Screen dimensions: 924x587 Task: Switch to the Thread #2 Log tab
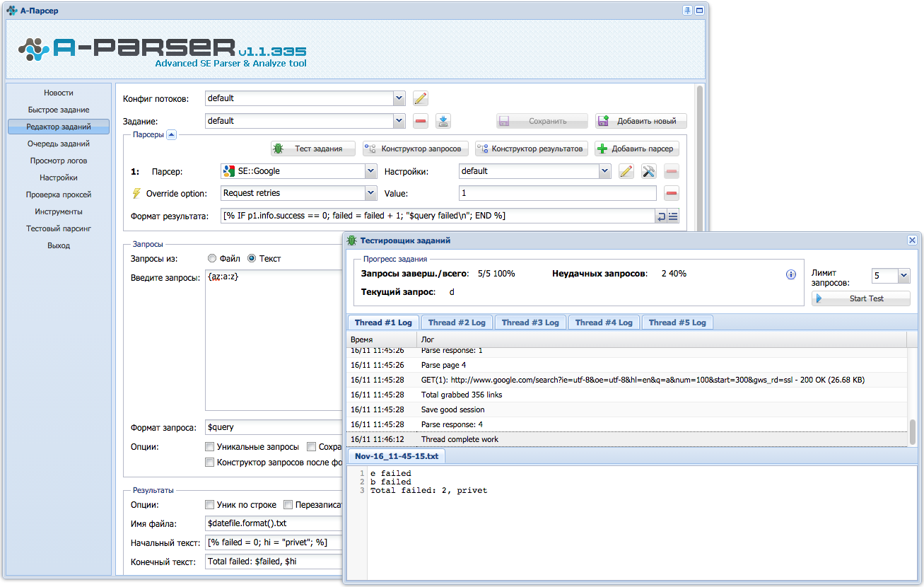[x=457, y=322]
